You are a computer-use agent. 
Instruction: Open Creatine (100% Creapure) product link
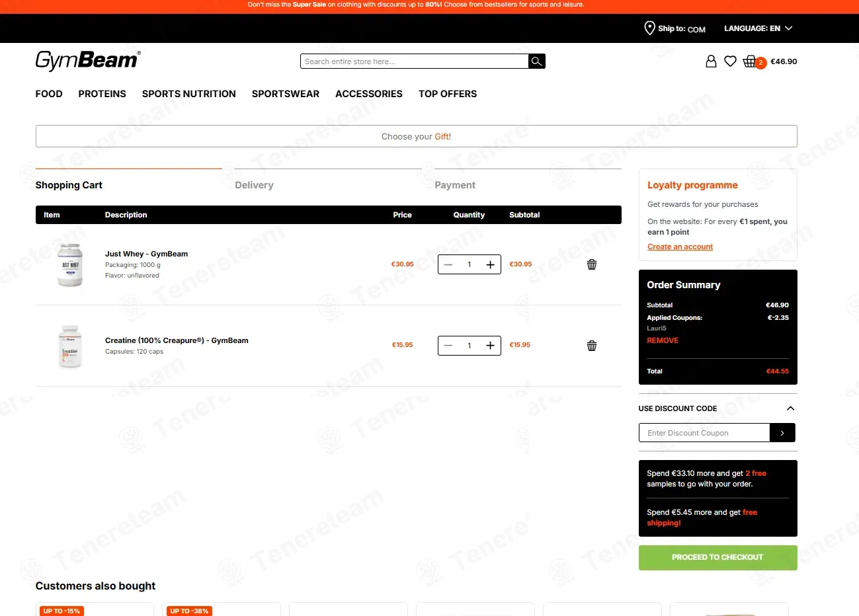177,340
